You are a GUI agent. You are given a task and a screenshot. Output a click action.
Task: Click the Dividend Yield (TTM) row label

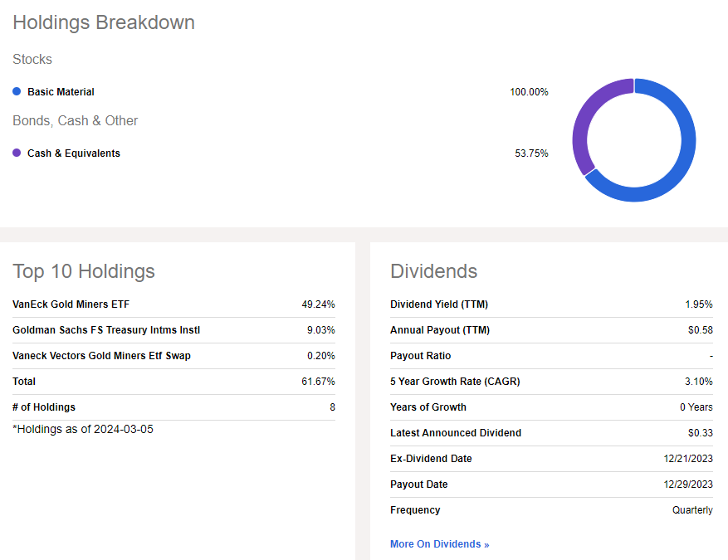pyautogui.click(x=439, y=304)
